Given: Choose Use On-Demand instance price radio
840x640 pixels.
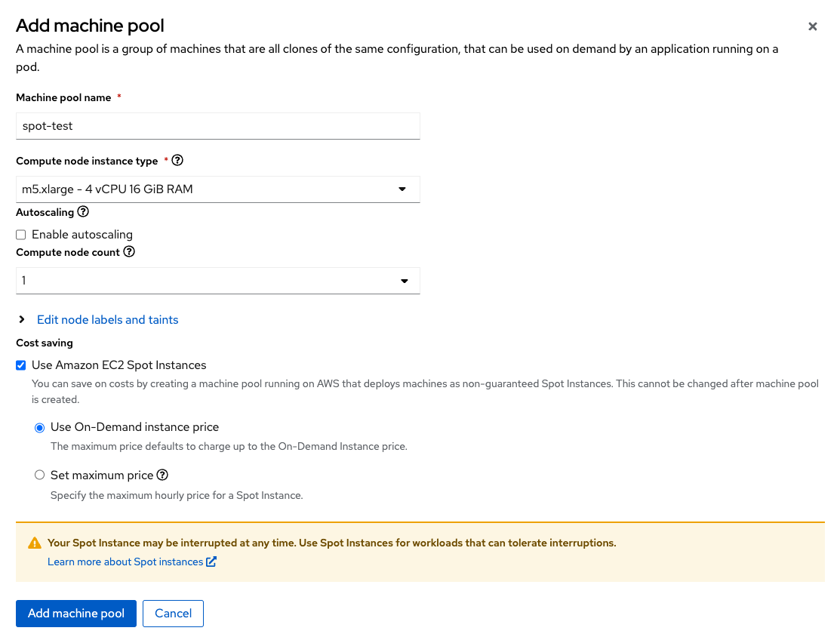Looking at the screenshot, I should 40,427.
